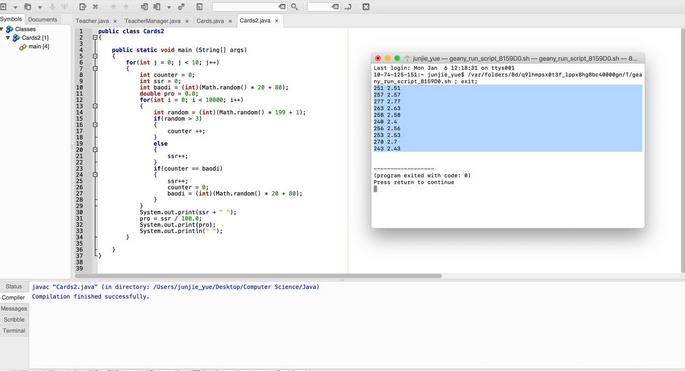Clear the go-to-line field
685x371 pixels.
click(335, 7)
